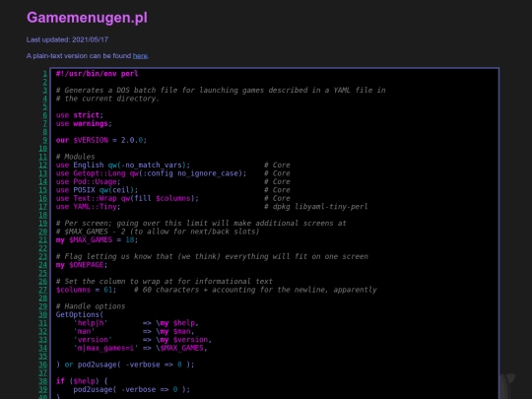Jump to line number 1 link
Viewport: 532px width, 399px height.
click(x=44, y=74)
